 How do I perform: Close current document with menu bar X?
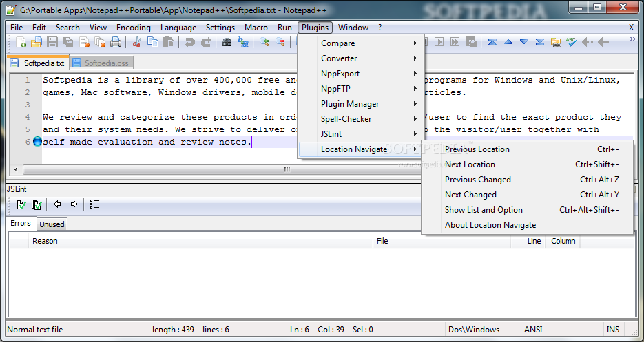click(x=631, y=28)
